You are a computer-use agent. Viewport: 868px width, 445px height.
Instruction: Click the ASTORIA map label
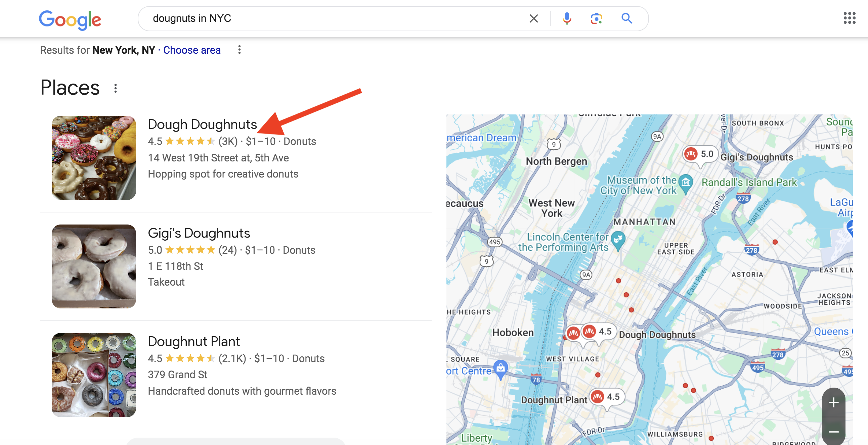tap(747, 274)
